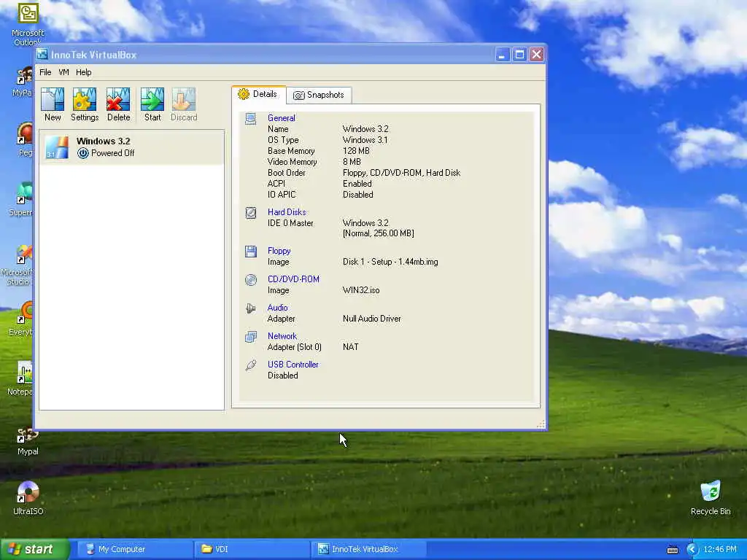Click the Floppy diskette icon

click(251, 252)
